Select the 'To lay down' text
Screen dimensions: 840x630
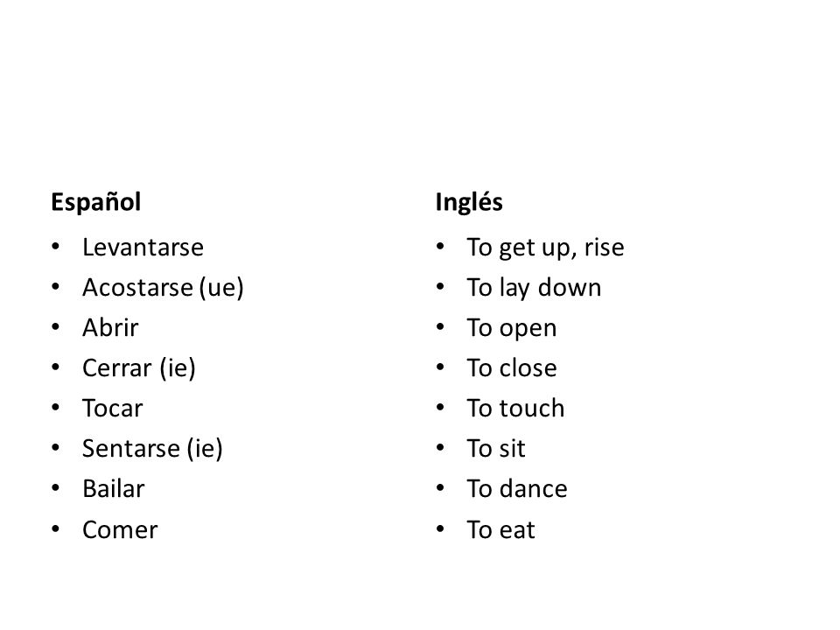click(534, 288)
